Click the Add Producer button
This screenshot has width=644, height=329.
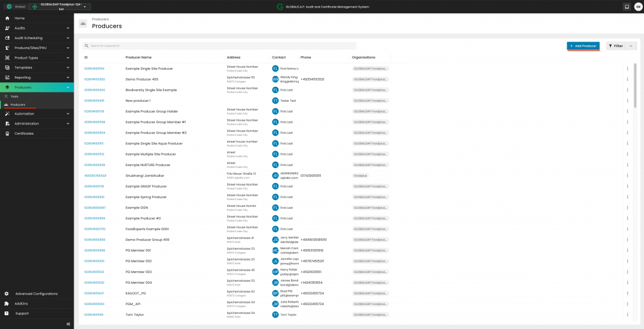[x=583, y=46]
